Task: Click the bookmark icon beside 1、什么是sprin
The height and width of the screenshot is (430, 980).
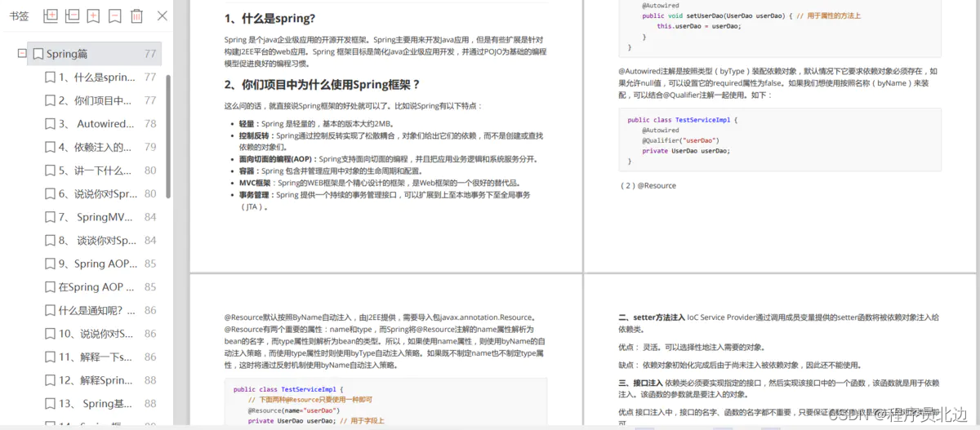Action: pyautogui.click(x=50, y=78)
